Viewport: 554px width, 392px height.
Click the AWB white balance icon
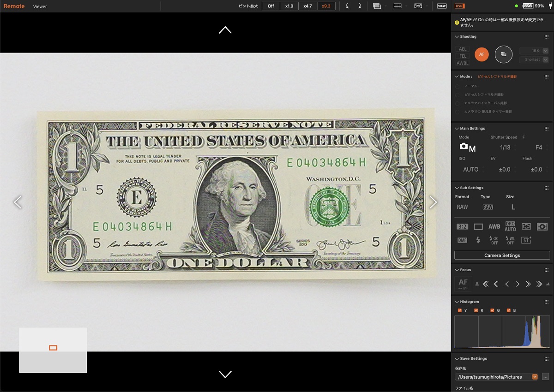[494, 226]
